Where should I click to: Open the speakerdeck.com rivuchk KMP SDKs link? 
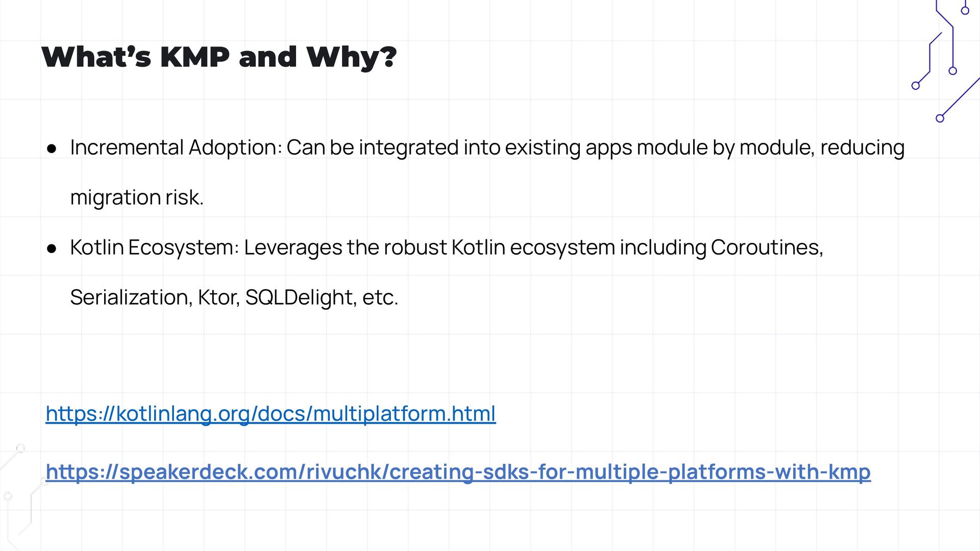(458, 472)
